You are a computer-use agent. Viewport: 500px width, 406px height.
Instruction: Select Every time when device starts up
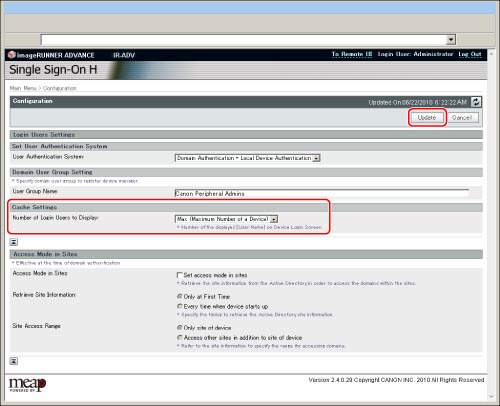click(x=179, y=306)
